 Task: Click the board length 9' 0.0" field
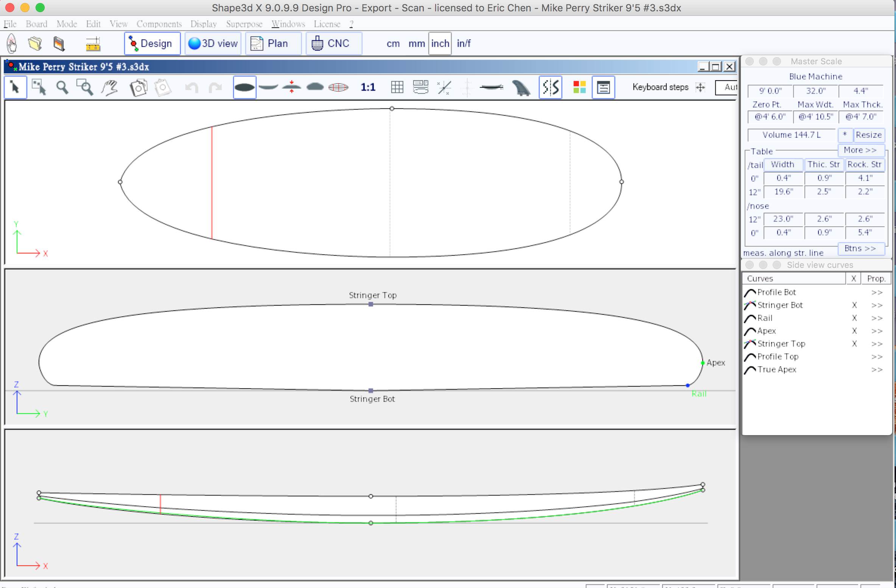(x=770, y=91)
